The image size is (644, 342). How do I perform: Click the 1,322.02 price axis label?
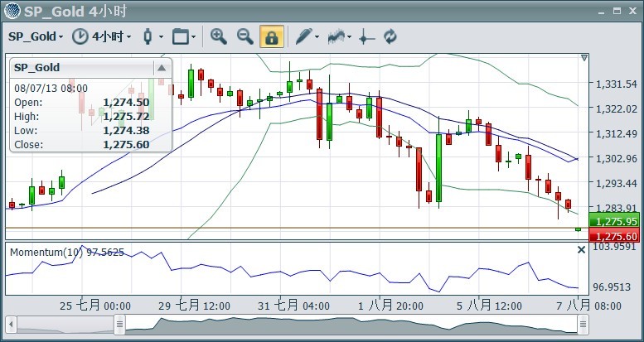617,108
